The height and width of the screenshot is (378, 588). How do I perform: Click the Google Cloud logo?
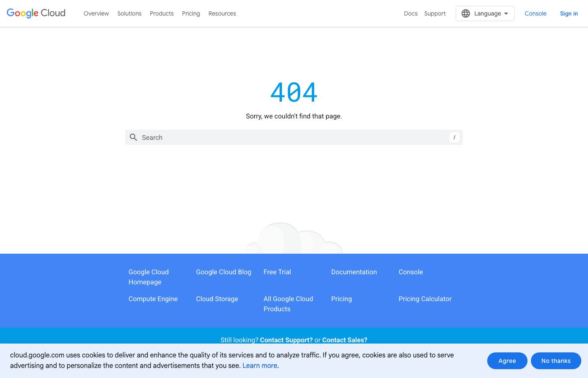(x=36, y=13)
